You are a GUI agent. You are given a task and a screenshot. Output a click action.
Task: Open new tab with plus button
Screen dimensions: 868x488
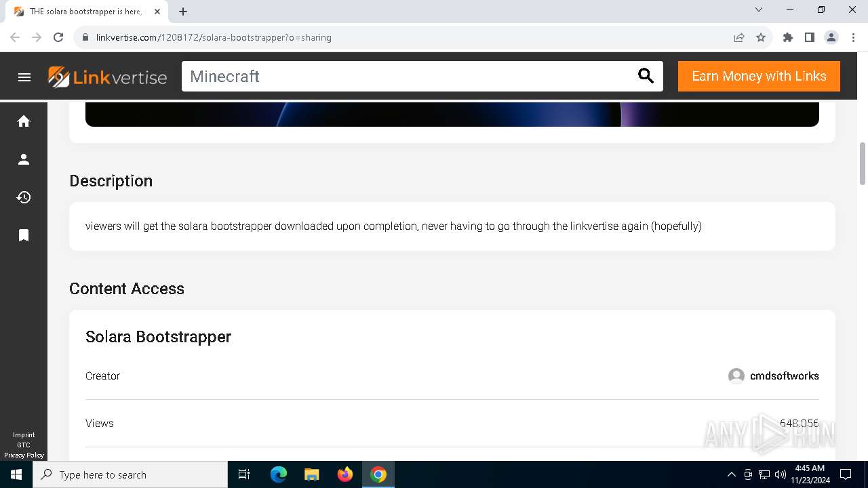pos(183,12)
